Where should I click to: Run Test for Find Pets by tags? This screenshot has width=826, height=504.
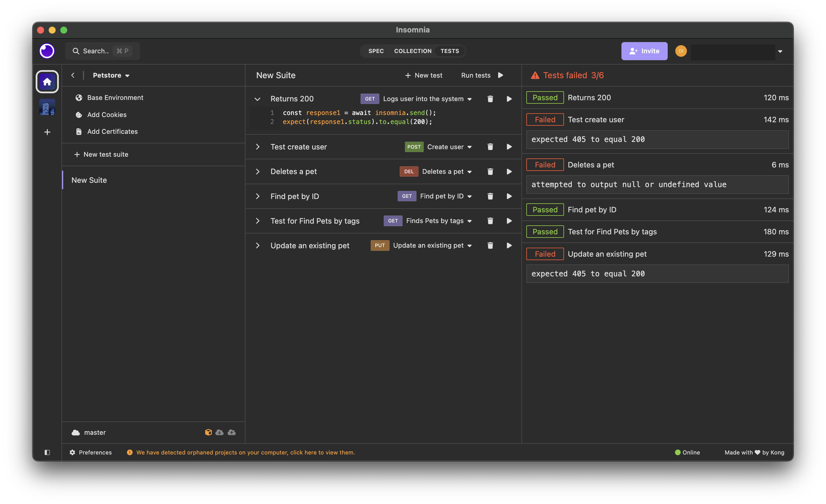509,221
